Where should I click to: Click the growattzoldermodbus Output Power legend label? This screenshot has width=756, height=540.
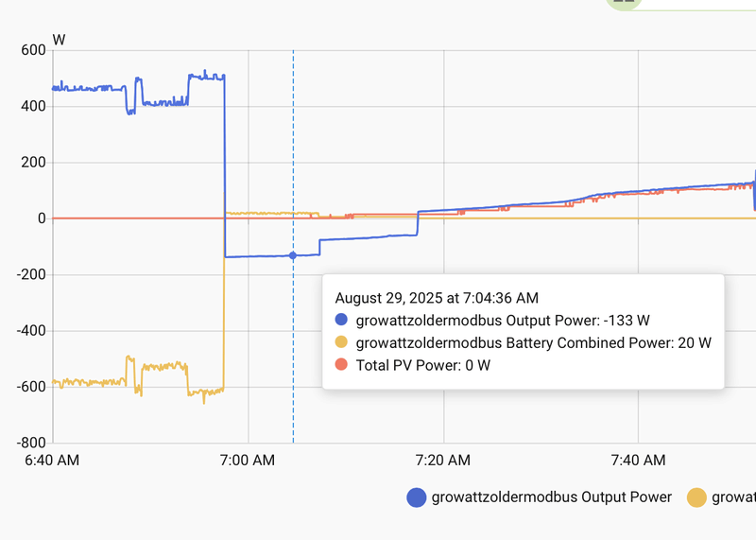(551, 497)
